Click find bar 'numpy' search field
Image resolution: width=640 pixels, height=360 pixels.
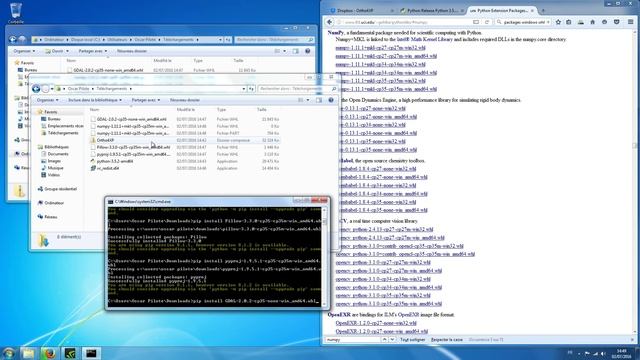click(x=353, y=340)
